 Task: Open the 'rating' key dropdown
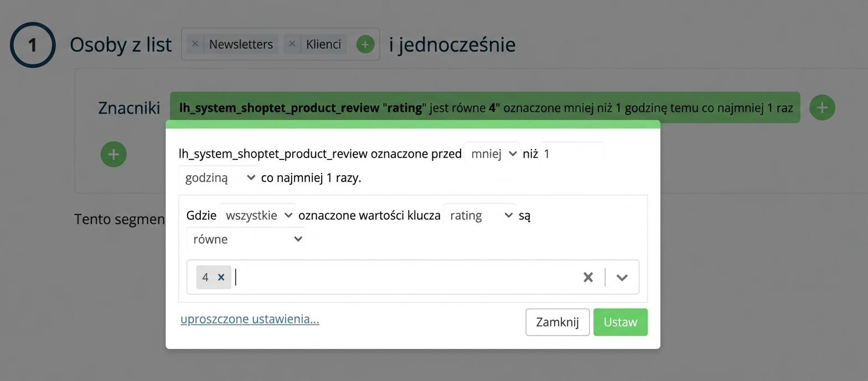479,215
